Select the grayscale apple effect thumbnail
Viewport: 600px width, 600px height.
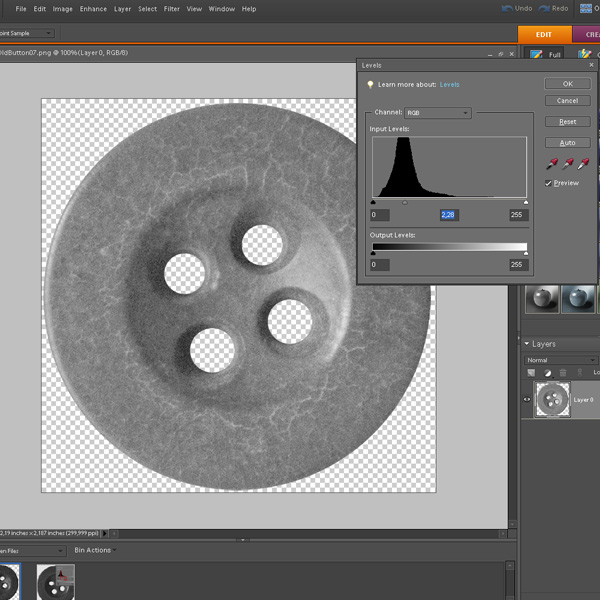click(x=542, y=300)
